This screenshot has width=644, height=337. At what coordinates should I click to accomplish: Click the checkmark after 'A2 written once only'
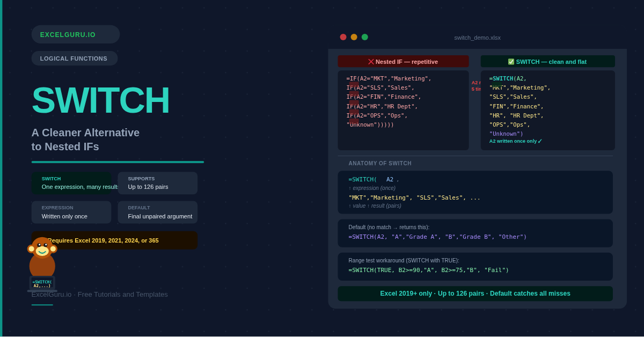(x=540, y=141)
